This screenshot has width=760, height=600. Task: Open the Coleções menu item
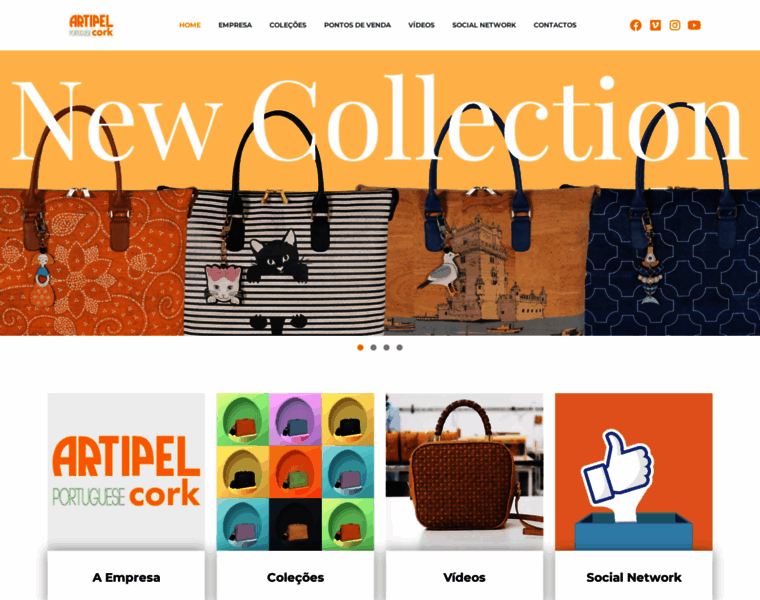point(288,25)
